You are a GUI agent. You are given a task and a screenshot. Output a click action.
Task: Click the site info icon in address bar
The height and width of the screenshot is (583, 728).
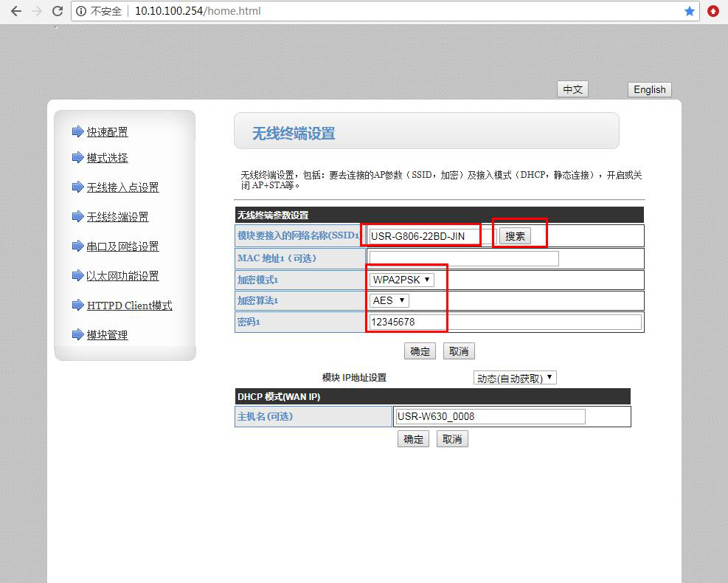(x=81, y=11)
